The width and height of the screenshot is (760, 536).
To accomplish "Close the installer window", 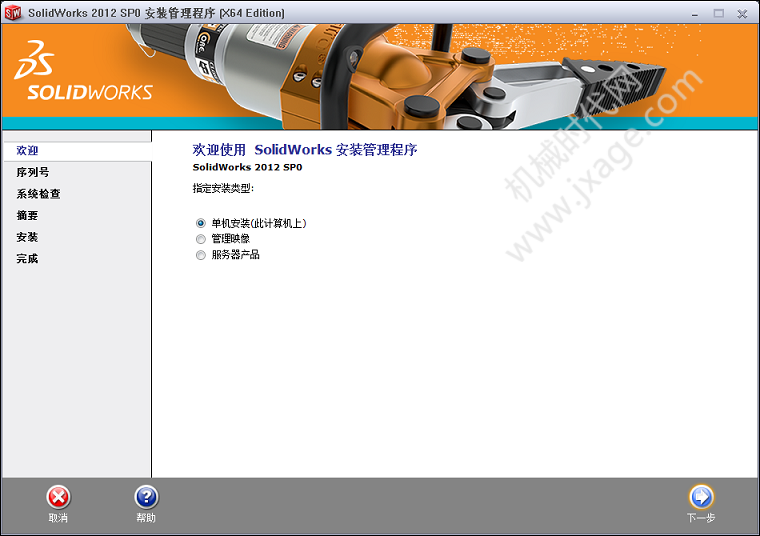I will tap(742, 14).
